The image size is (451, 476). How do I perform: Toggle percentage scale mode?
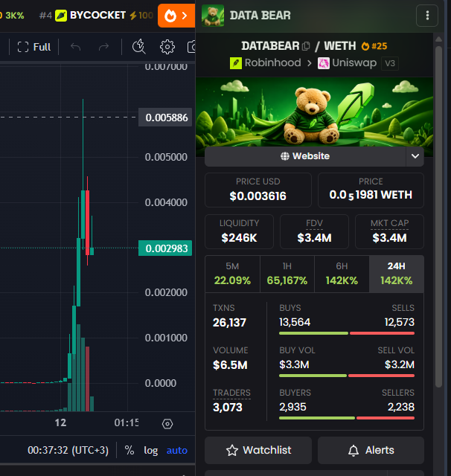(x=129, y=450)
